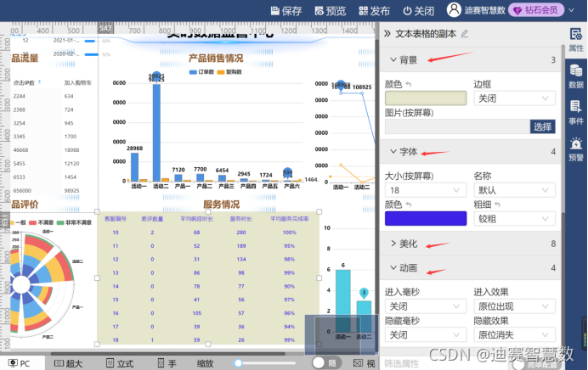
Task: Click the beige background color swatch
Action: (x=426, y=98)
